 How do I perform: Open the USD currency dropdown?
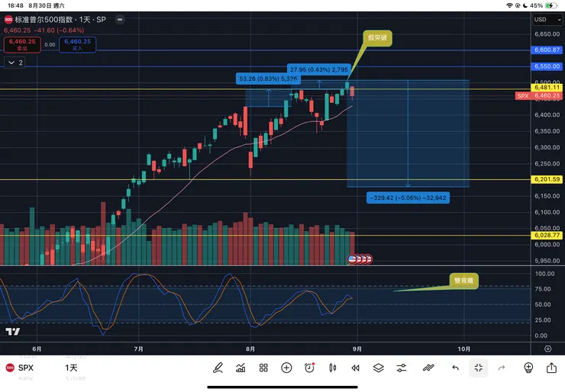pos(547,19)
